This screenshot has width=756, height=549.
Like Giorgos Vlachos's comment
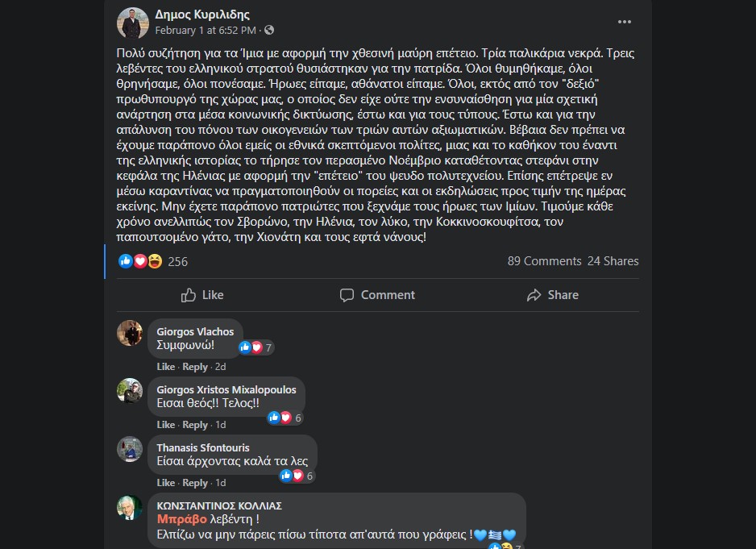coord(165,367)
